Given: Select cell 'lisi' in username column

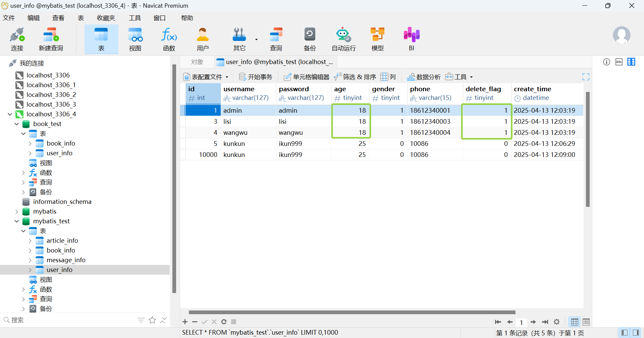Looking at the screenshot, I should (249, 121).
